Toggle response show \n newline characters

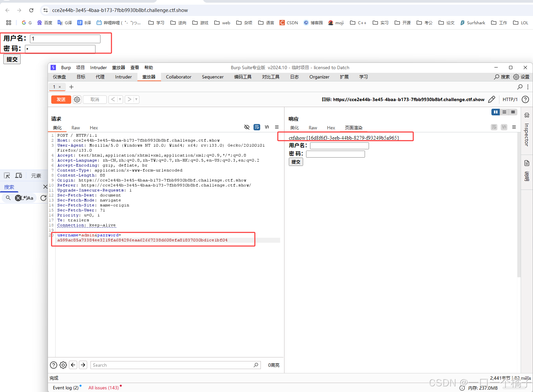(x=504, y=127)
